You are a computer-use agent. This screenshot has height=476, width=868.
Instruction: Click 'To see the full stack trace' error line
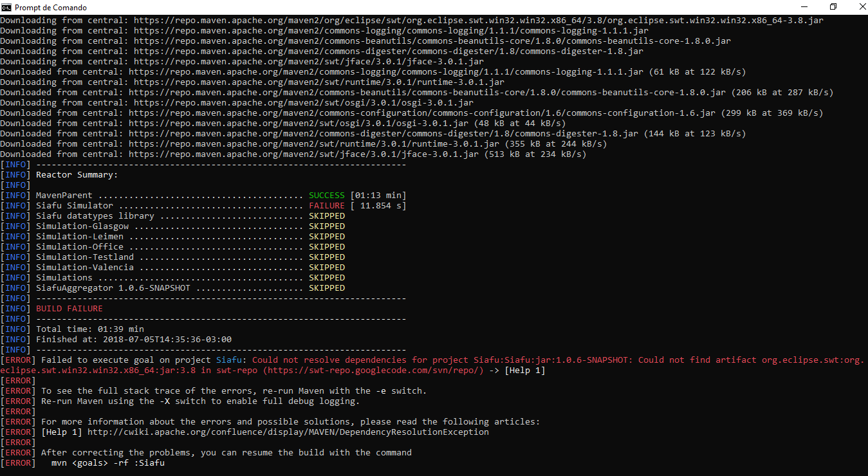234,391
